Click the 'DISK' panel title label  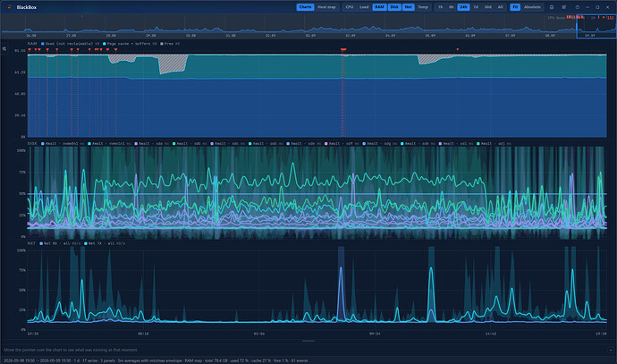click(32, 144)
